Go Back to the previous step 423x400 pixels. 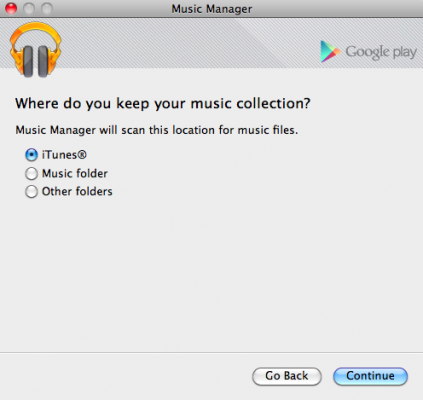coord(287,376)
